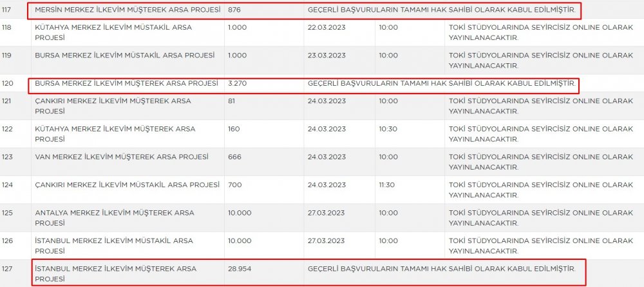The image size is (644, 287).
Task: Click the 24.03.2023 date in Van row
Action: [x=327, y=157]
